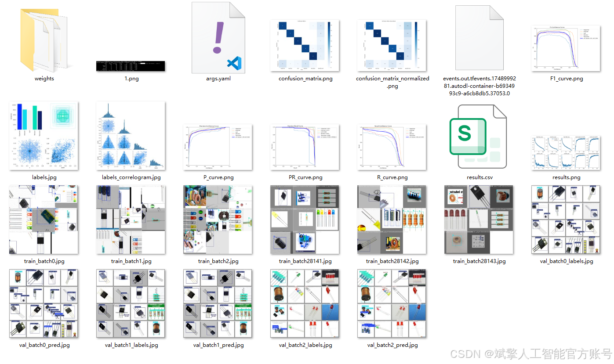The height and width of the screenshot is (364, 614).
Task: Open labels_correlogram.jpg thumbnail
Action: coord(131,136)
